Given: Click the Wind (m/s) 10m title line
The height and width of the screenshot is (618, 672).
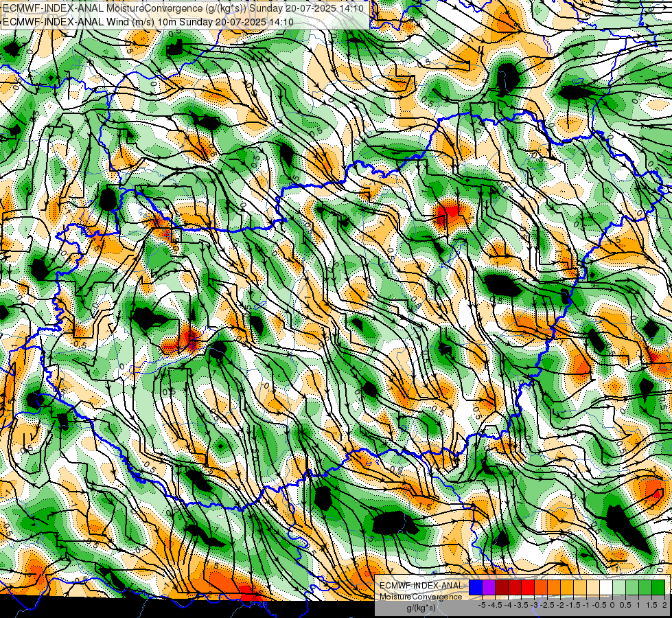Looking at the screenshot, I should point(148,21).
